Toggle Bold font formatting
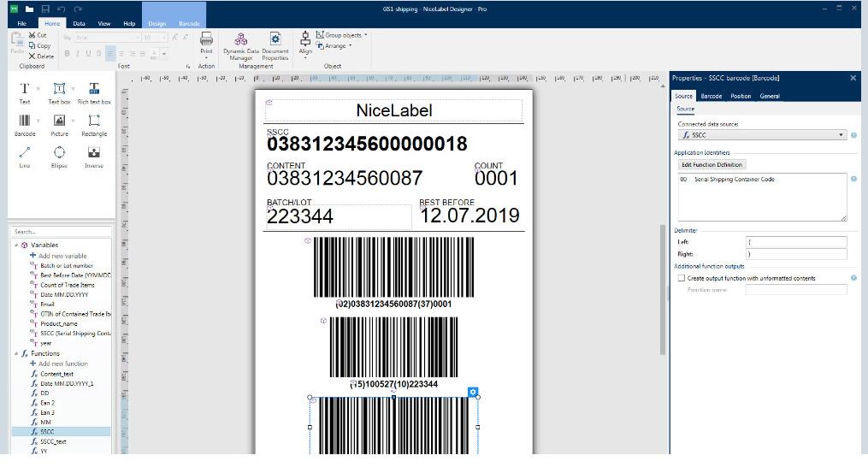The image size is (868, 473). pos(67,53)
